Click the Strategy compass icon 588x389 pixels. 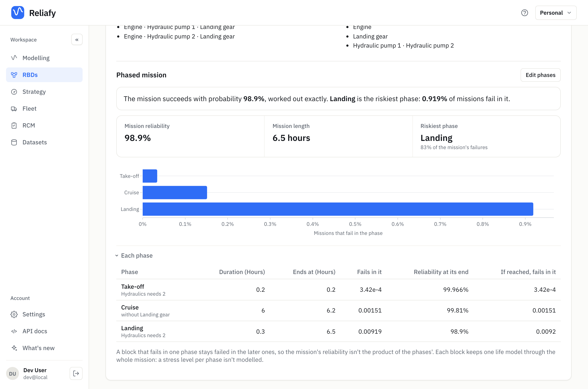click(x=14, y=92)
